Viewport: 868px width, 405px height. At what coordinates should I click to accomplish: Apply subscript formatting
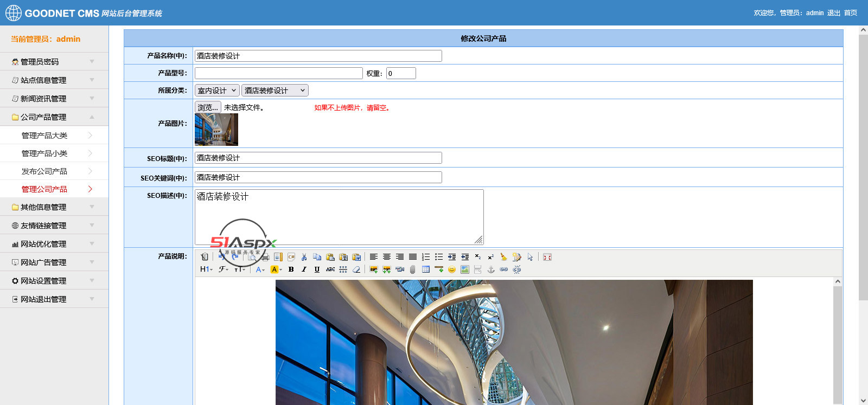click(x=478, y=257)
